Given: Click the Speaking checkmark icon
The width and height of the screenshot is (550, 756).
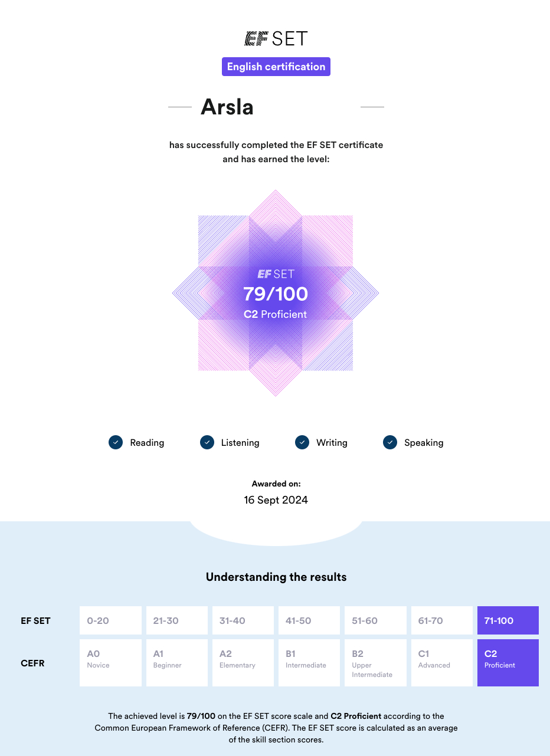Looking at the screenshot, I should point(390,442).
